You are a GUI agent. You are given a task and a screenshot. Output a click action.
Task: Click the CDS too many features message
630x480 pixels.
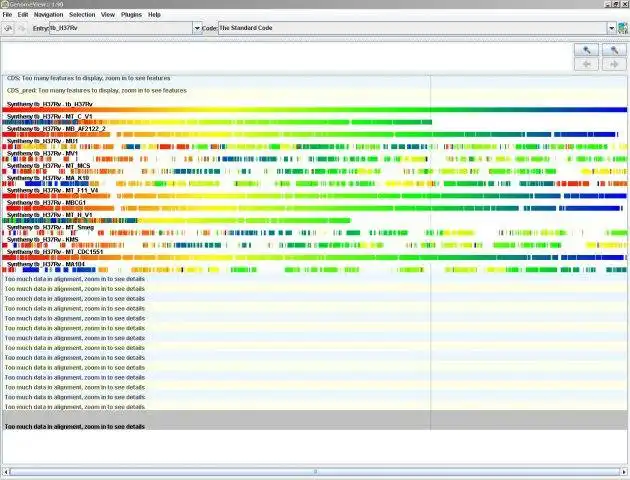(88, 78)
